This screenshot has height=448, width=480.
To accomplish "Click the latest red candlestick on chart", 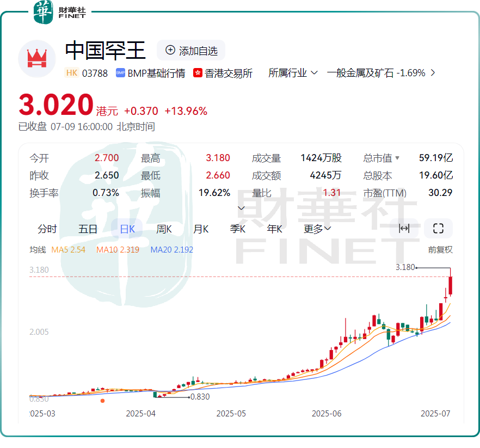I will [450, 285].
